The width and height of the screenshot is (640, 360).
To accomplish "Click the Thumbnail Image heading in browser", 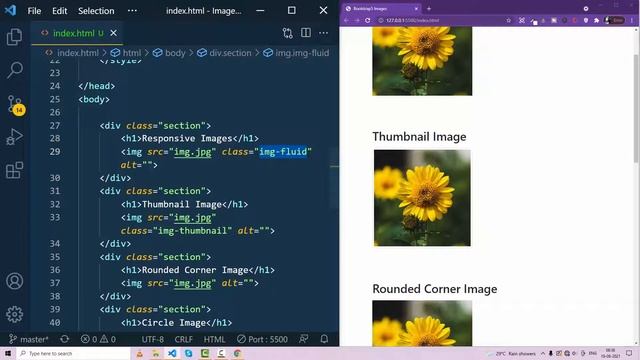I will coord(419,137).
